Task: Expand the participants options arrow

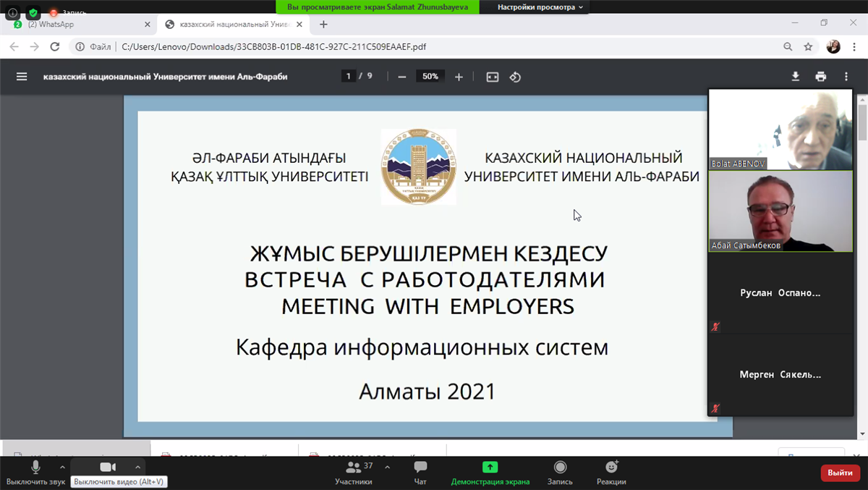Action: click(387, 467)
